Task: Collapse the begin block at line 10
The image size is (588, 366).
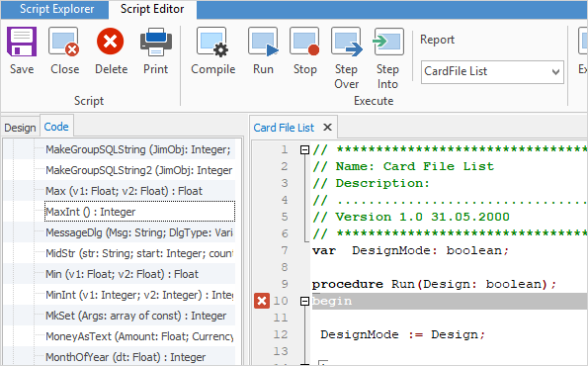Action: click(x=304, y=301)
